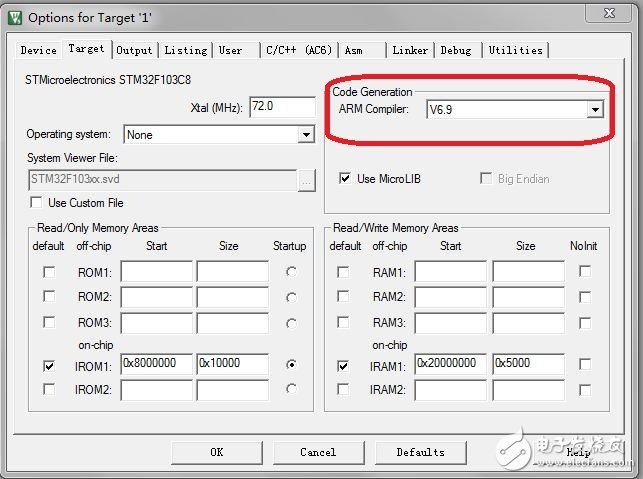Viewport: 643px width, 479px height.
Task: Click the RAM2 Size field
Action: (x=528, y=297)
